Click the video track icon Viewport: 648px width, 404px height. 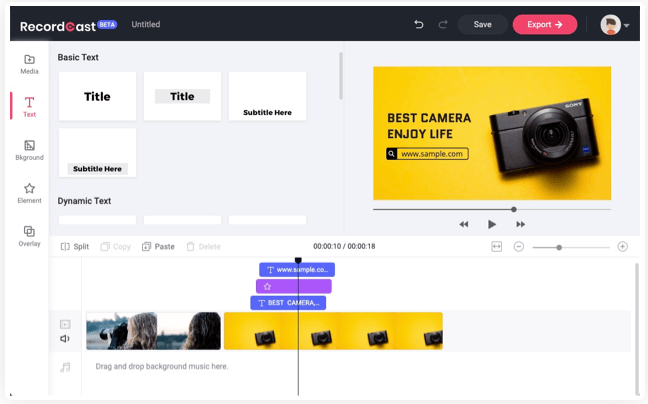65,324
